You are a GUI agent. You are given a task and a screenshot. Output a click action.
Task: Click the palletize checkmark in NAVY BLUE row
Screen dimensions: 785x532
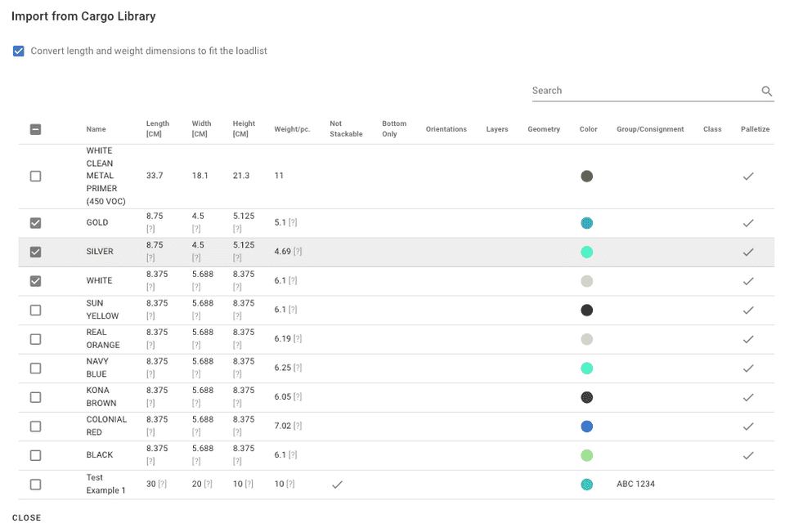point(747,369)
